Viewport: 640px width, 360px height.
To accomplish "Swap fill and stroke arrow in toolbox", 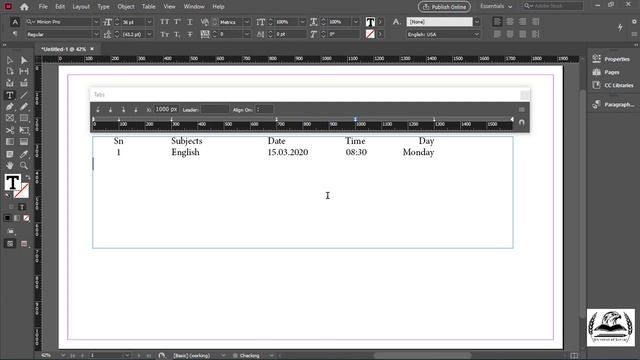I will [x=28, y=177].
